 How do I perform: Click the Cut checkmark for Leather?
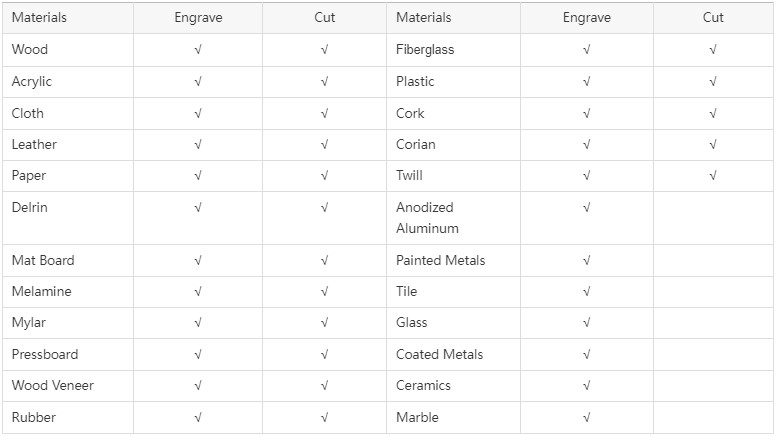(x=324, y=145)
